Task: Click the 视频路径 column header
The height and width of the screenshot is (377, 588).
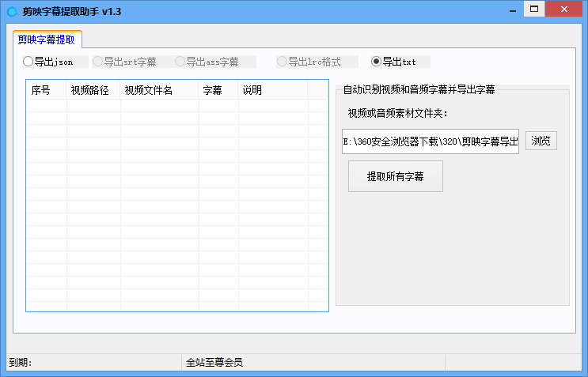Action: click(93, 90)
